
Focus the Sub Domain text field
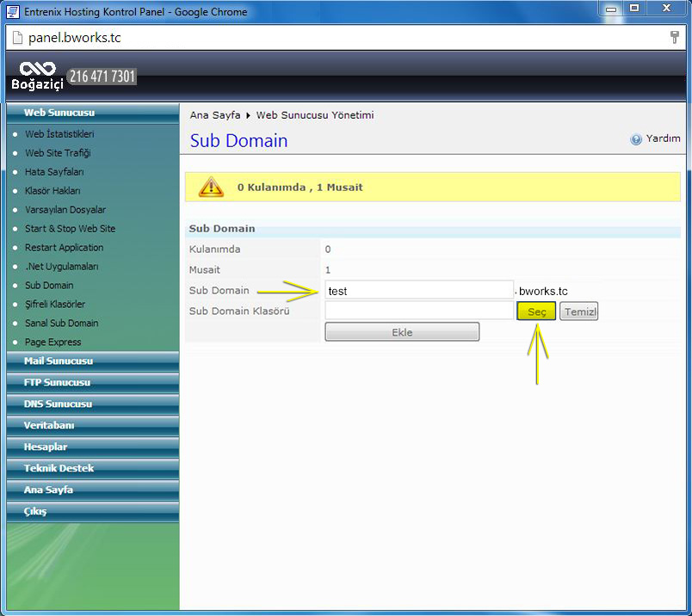click(418, 291)
